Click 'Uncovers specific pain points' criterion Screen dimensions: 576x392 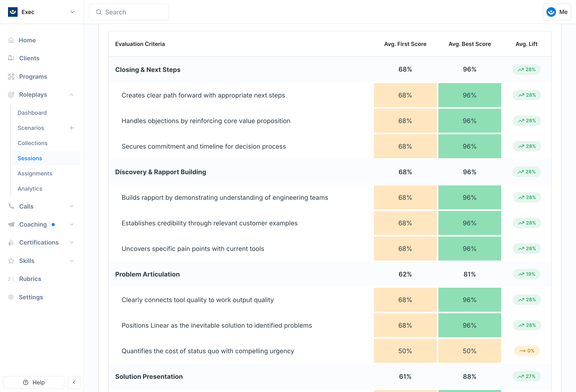193,249
